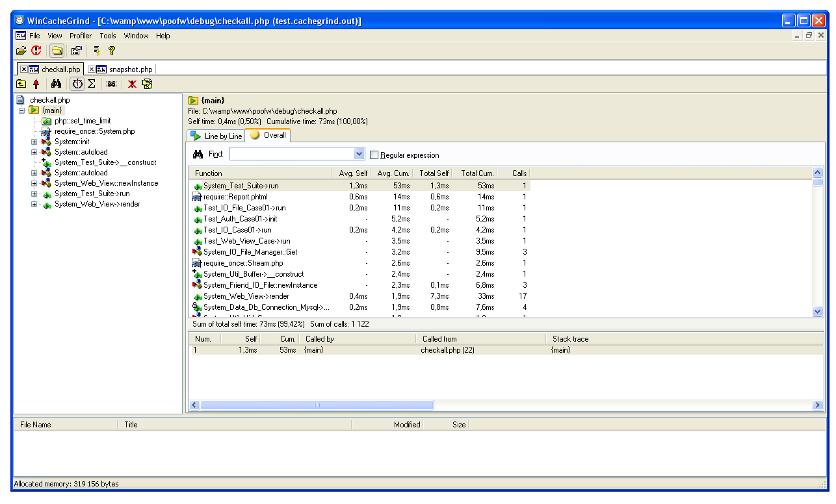This screenshot has height=504, width=836.
Task: Close the snapshot.php document tab
Action: (x=91, y=69)
